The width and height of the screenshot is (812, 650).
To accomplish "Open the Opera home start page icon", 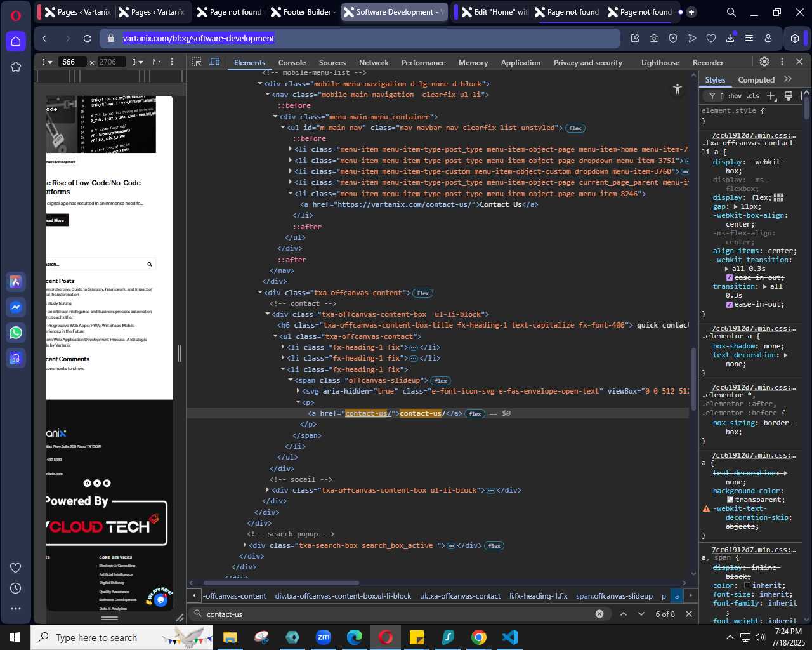I will click(16, 41).
